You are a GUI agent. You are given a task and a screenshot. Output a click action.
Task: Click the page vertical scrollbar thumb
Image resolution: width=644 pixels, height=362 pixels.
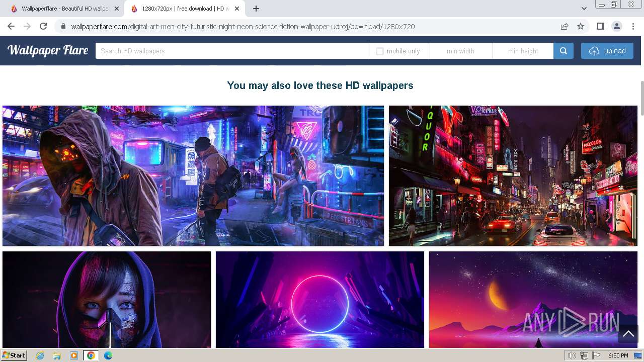point(641,98)
